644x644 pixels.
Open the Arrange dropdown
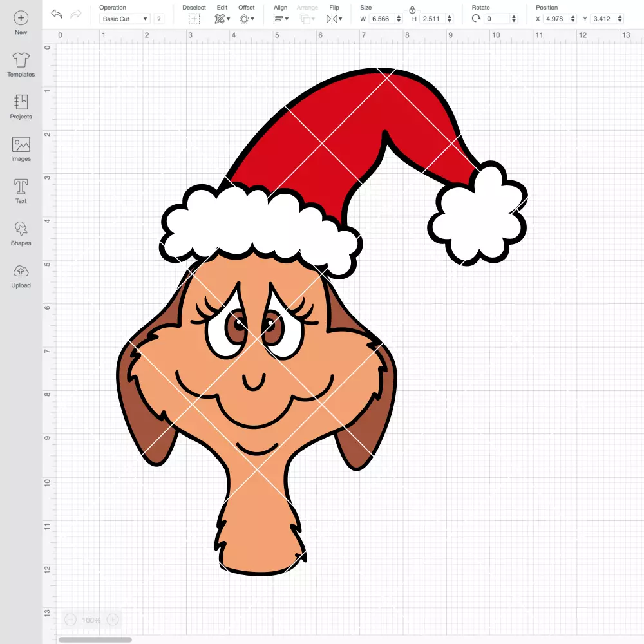point(307,19)
